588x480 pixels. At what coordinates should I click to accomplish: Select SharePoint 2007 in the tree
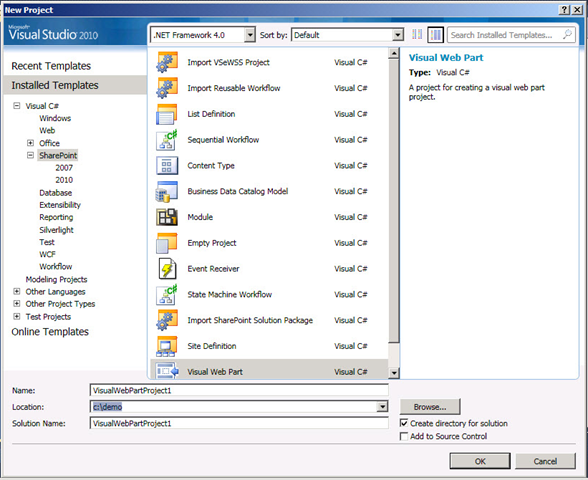(64, 168)
